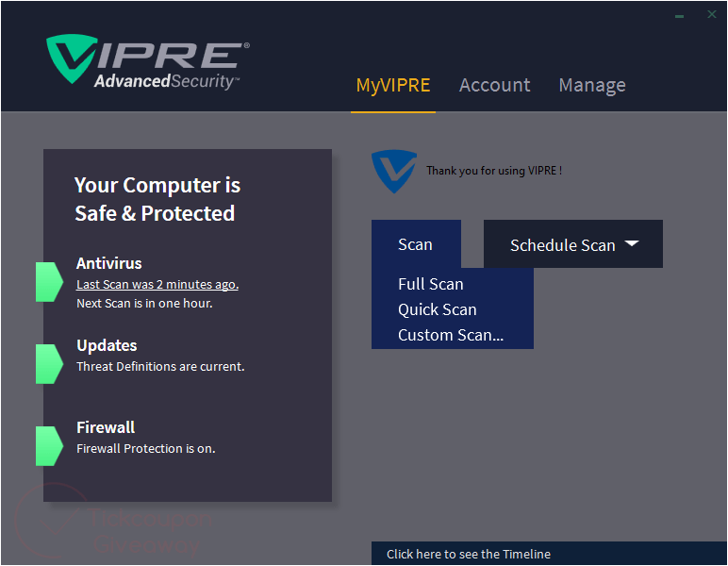Minimize the VIPRE window
Screen dimensions: 728x566
[x=679, y=16]
